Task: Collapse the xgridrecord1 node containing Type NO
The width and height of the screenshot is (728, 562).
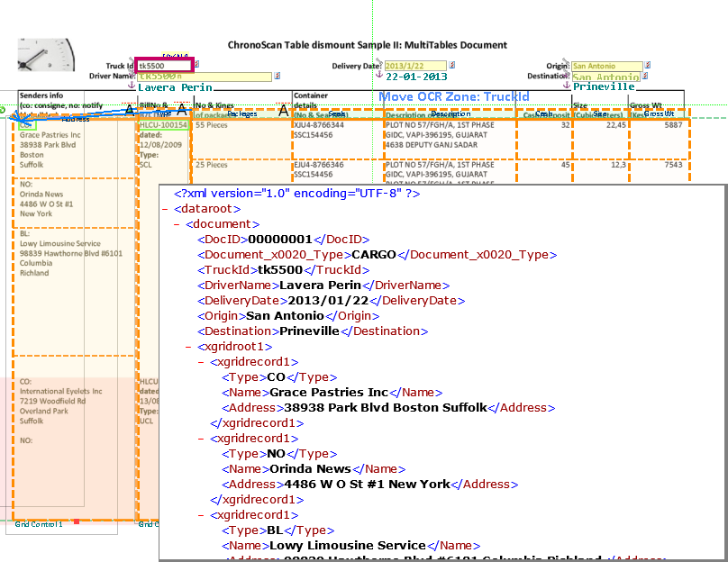Action: click(x=201, y=439)
